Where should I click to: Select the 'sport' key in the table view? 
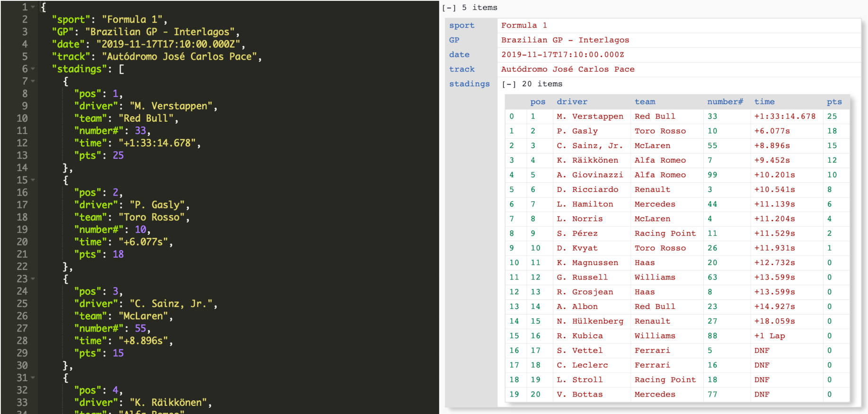461,26
